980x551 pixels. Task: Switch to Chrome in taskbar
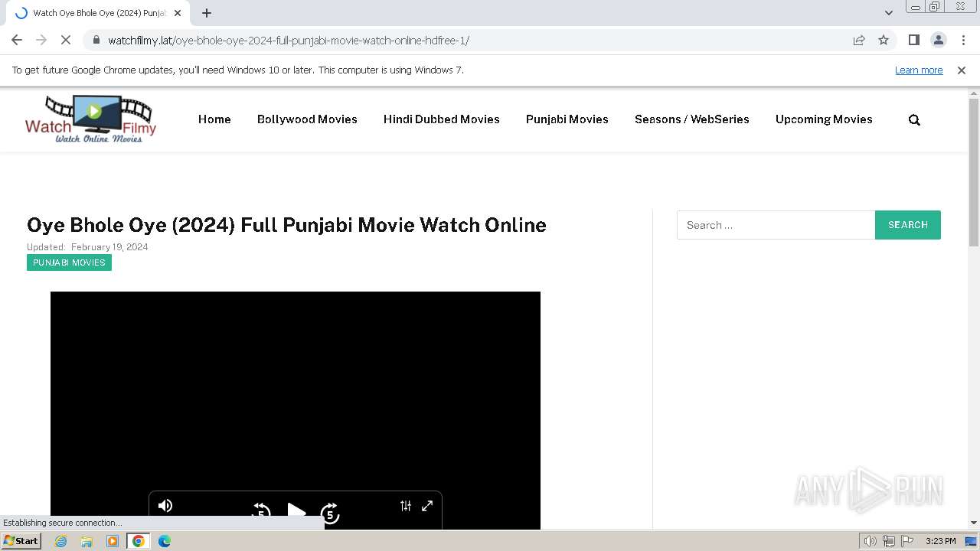point(138,541)
